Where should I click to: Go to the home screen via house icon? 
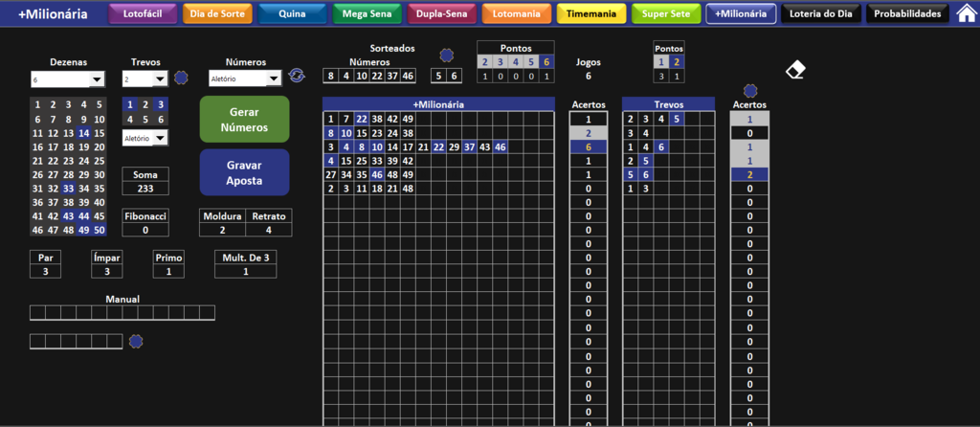[967, 13]
